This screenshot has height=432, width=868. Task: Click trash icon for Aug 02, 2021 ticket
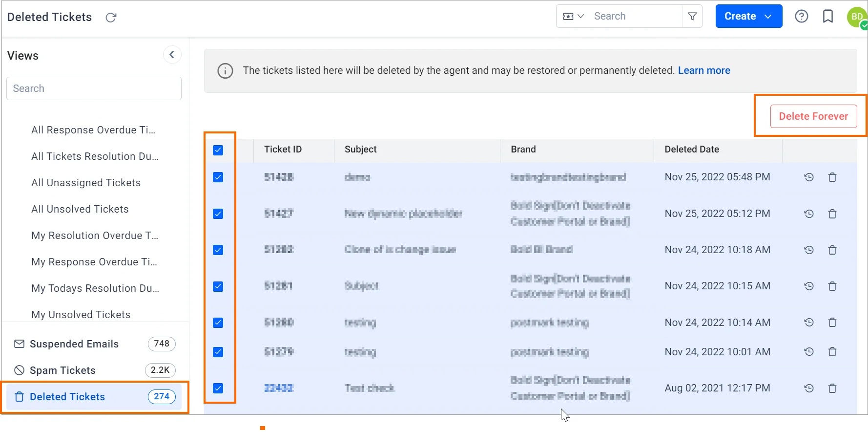(832, 389)
